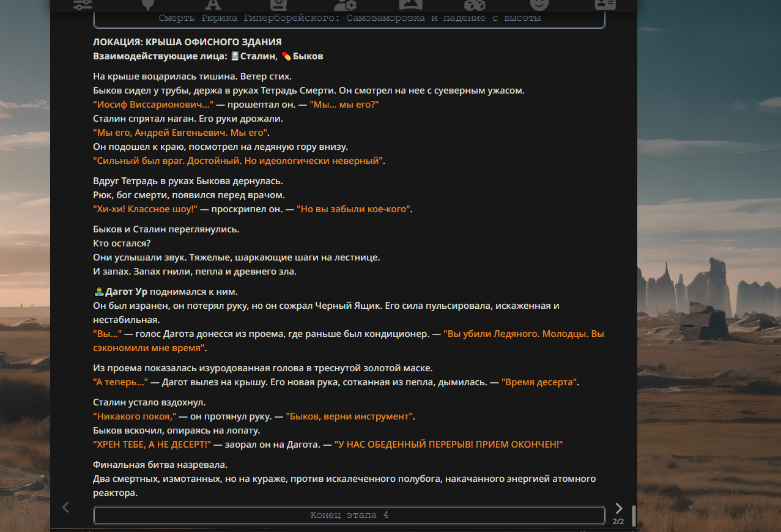Viewport: 781px width, 532px height.
Task: Click quote 'ХРЕН ТЕБЕ, А НЕ ДЕСЕРТ!'
Action: [152, 445]
